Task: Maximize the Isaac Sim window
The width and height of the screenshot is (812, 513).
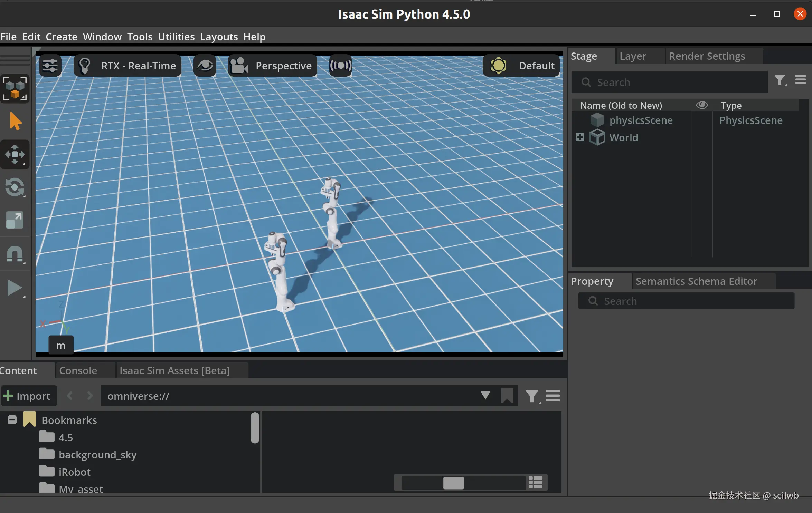Action: pyautogui.click(x=777, y=14)
